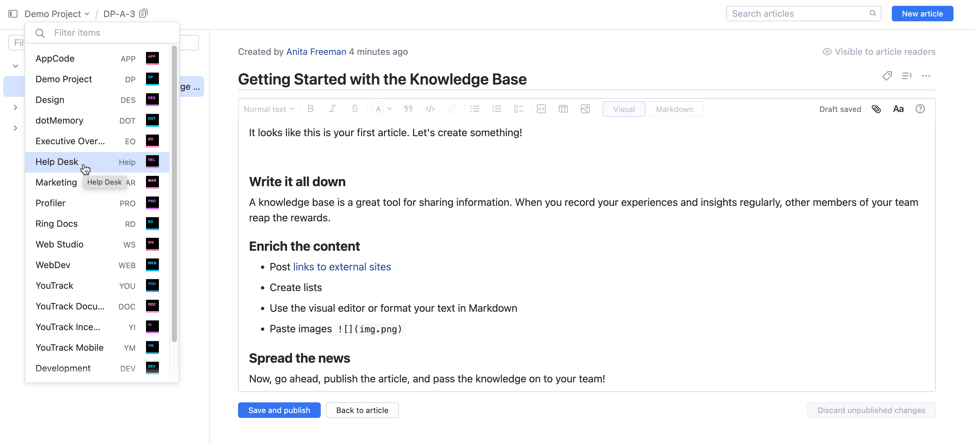Toggle the left sidebar panel icon
980x444 pixels.
point(13,14)
